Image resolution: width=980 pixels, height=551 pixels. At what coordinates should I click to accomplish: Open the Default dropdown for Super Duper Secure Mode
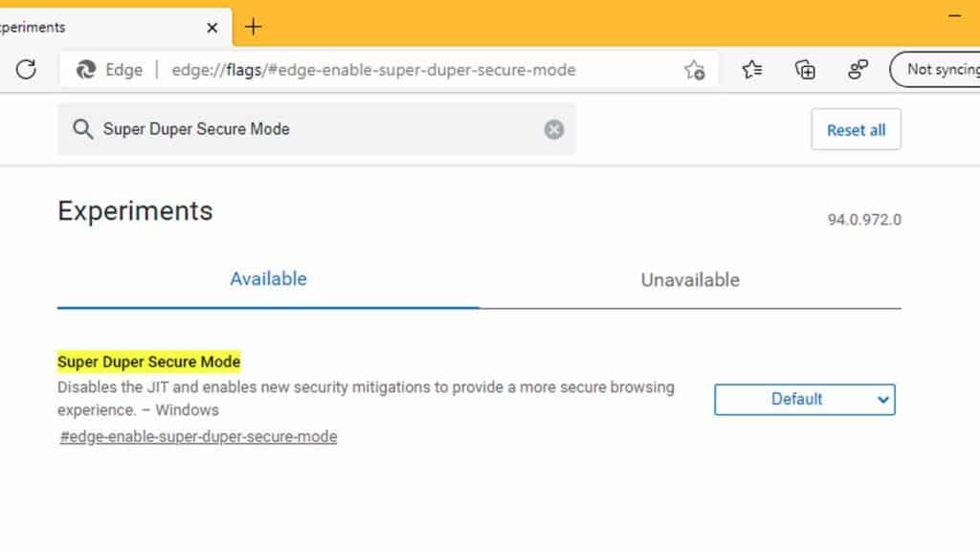point(804,399)
